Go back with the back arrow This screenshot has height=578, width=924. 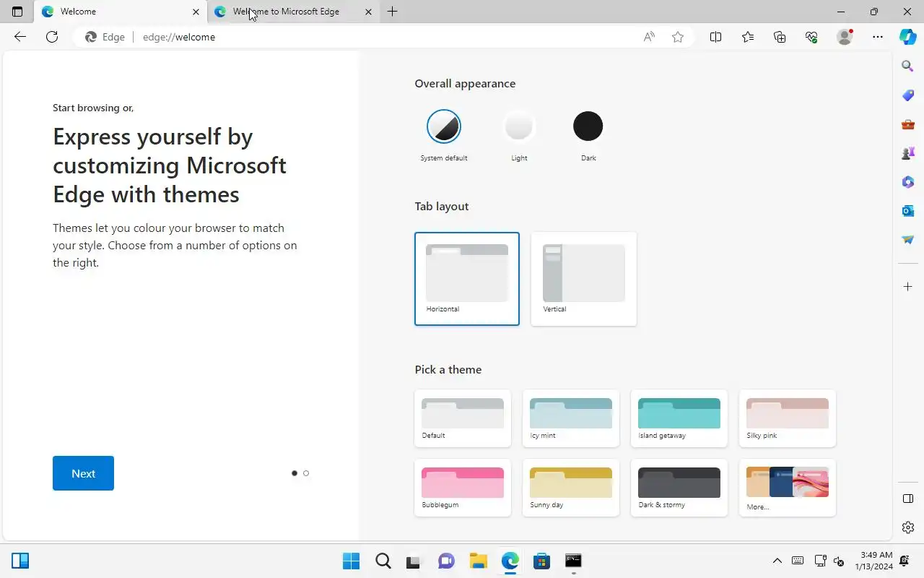pyautogui.click(x=20, y=37)
